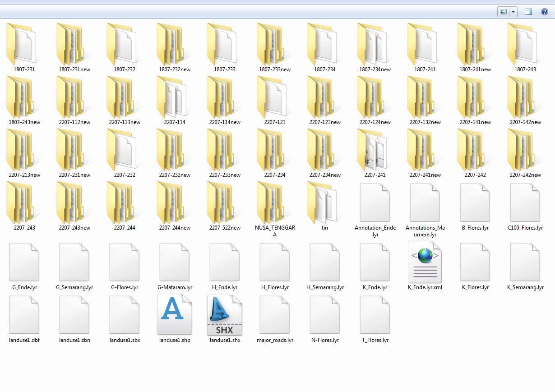The height and width of the screenshot is (392, 555).
Task: Open the view options dropdown arrow
Action: click(513, 12)
